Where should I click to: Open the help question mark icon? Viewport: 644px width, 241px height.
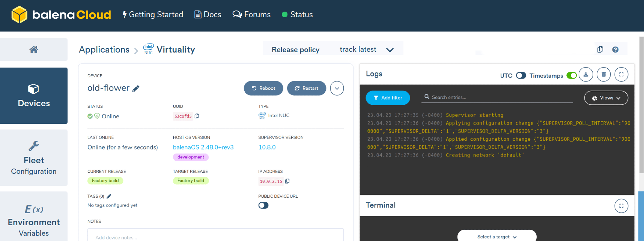tap(615, 50)
